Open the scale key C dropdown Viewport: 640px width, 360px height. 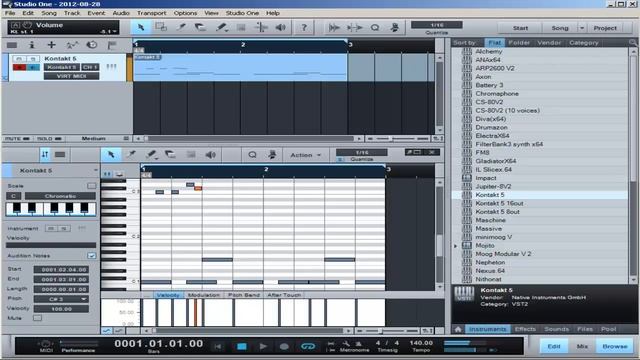[x=13, y=196]
